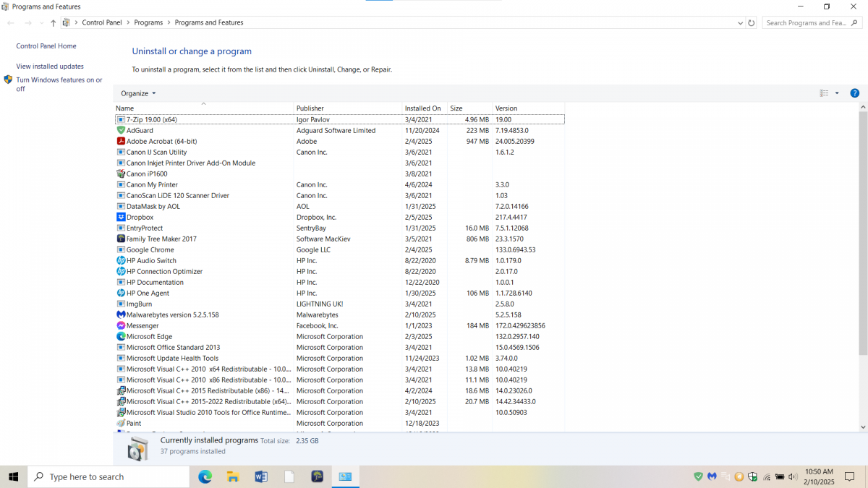Click the Dropbox program list icon
This screenshot has width=868, height=488.
tap(121, 217)
